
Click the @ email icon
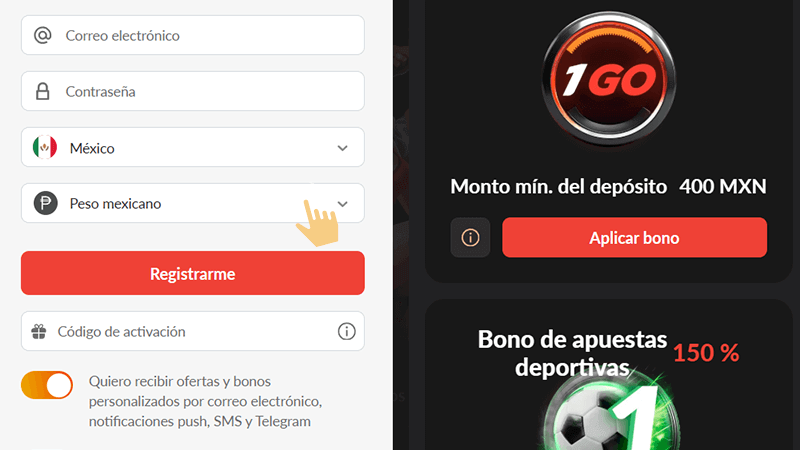click(42, 35)
